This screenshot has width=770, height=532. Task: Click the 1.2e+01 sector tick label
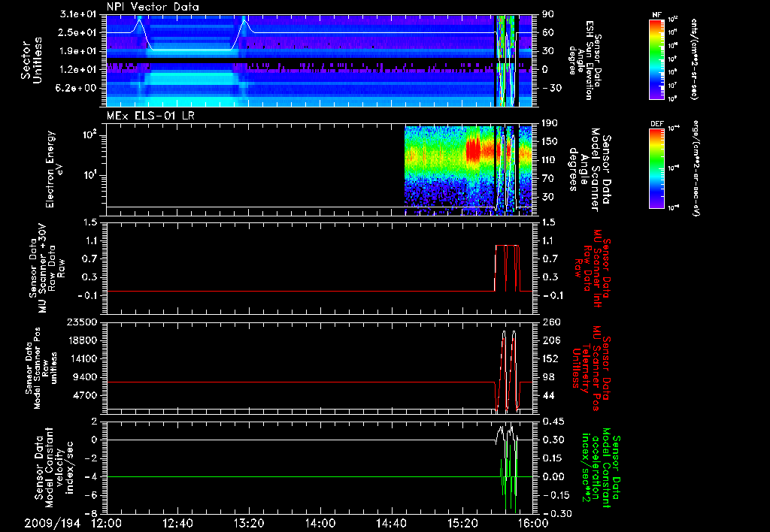coord(78,69)
